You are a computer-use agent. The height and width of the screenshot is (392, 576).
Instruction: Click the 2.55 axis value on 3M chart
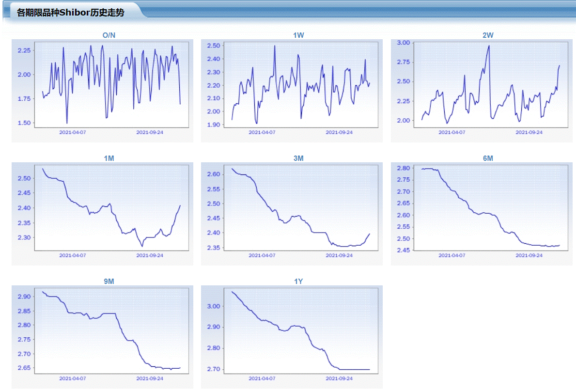click(x=214, y=189)
